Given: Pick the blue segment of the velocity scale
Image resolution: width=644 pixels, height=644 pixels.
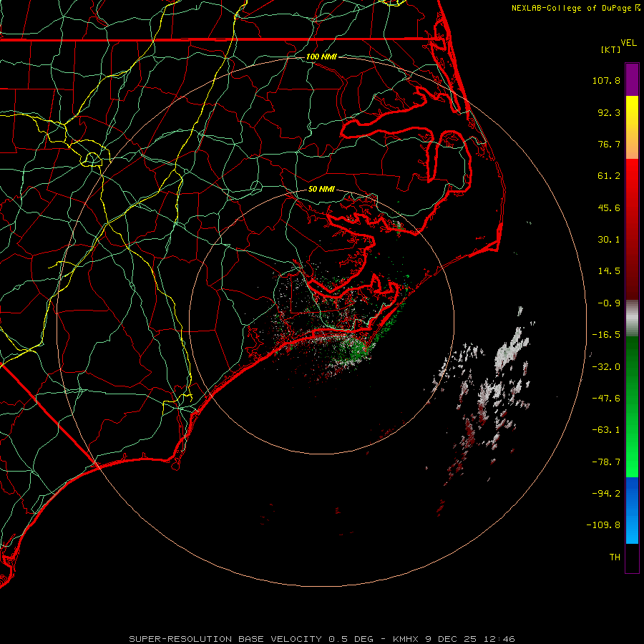Looking at the screenshot, I should (x=632, y=510).
